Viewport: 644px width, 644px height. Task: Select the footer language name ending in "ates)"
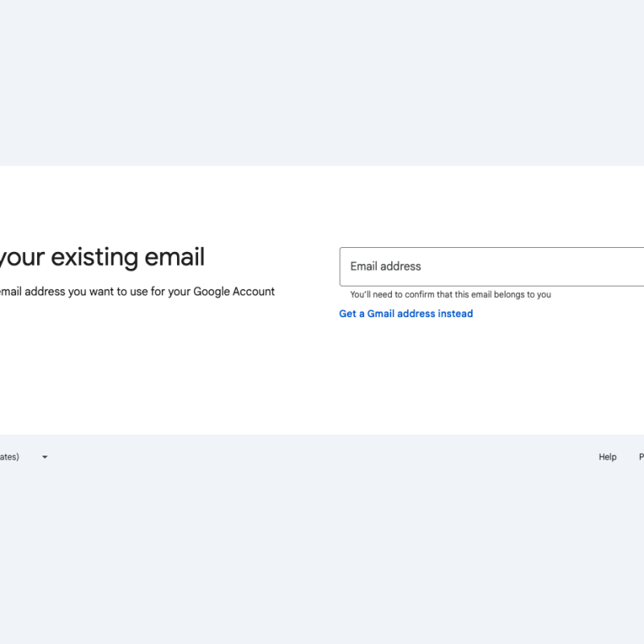coord(10,457)
